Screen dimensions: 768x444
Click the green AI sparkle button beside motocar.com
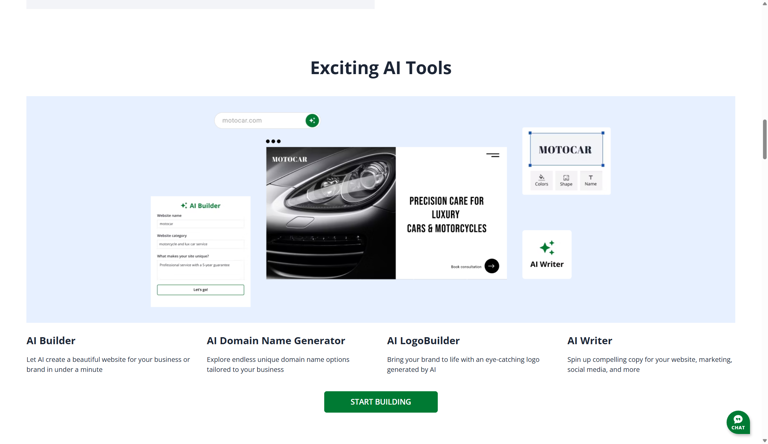tap(312, 121)
